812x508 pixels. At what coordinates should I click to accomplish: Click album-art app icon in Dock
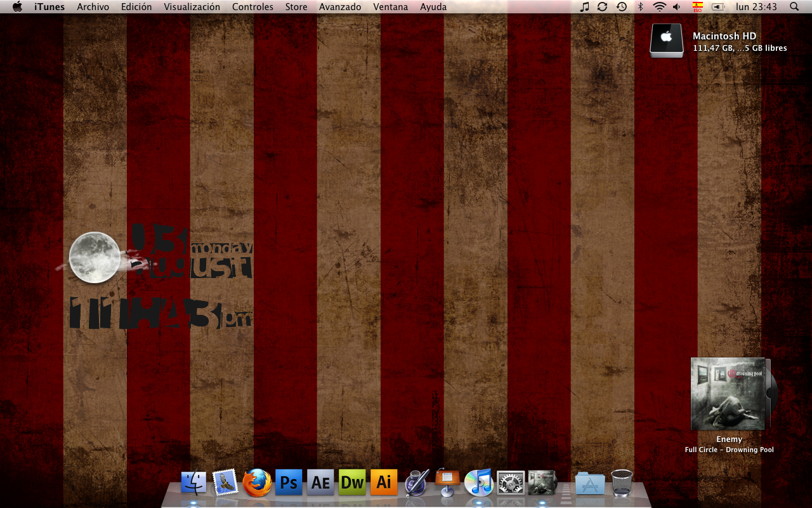tap(542, 483)
